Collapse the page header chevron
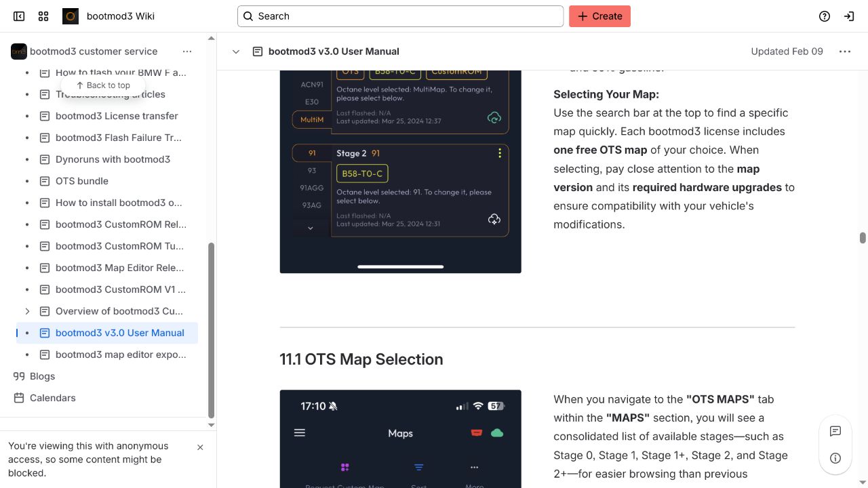The width and height of the screenshot is (868, 488). click(236, 52)
